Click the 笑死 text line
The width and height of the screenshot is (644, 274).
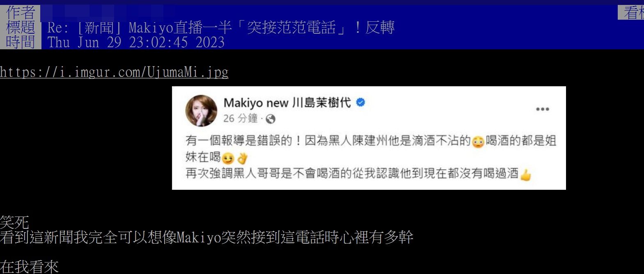coord(15,223)
